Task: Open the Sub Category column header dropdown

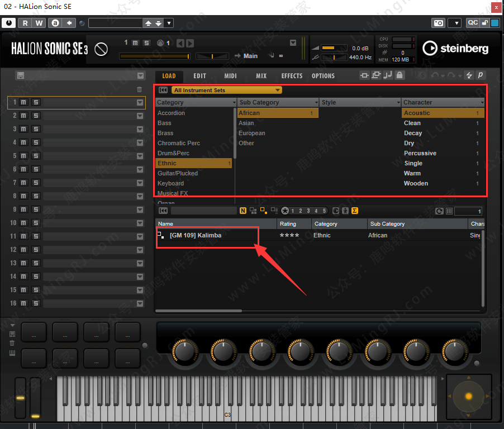Action: 316,103
